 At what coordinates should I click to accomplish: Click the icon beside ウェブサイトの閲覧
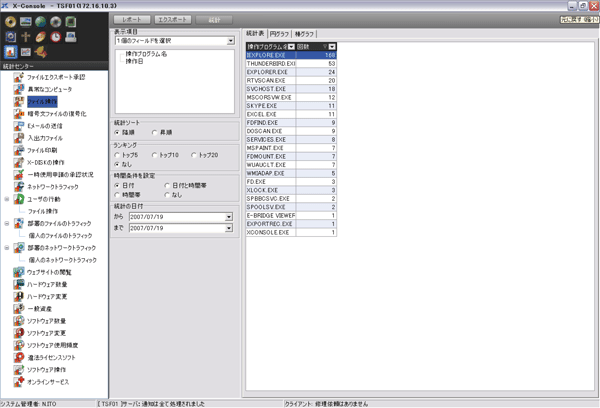tap(19, 272)
